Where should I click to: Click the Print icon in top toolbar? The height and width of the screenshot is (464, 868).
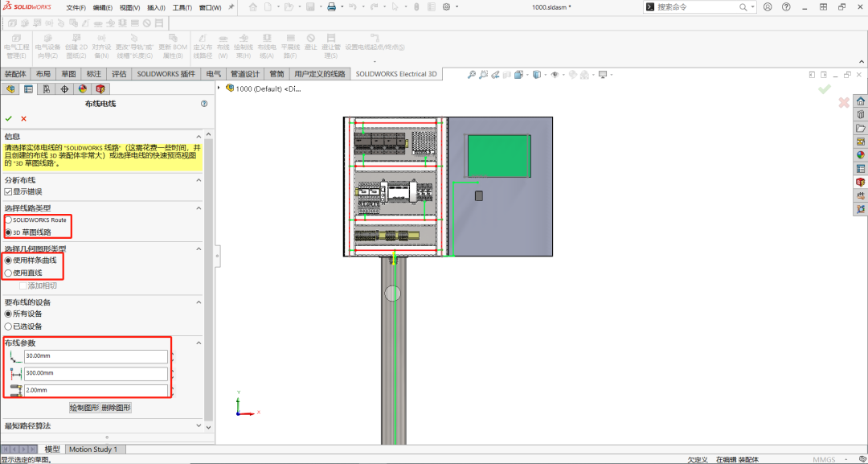point(331,7)
